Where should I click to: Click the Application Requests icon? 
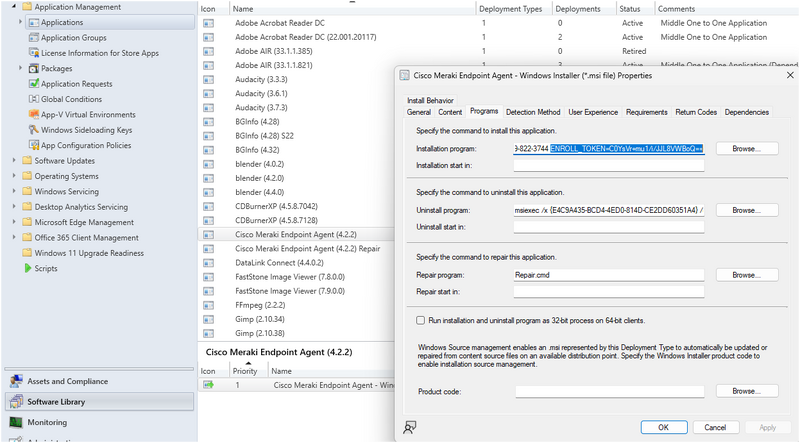[x=34, y=84]
